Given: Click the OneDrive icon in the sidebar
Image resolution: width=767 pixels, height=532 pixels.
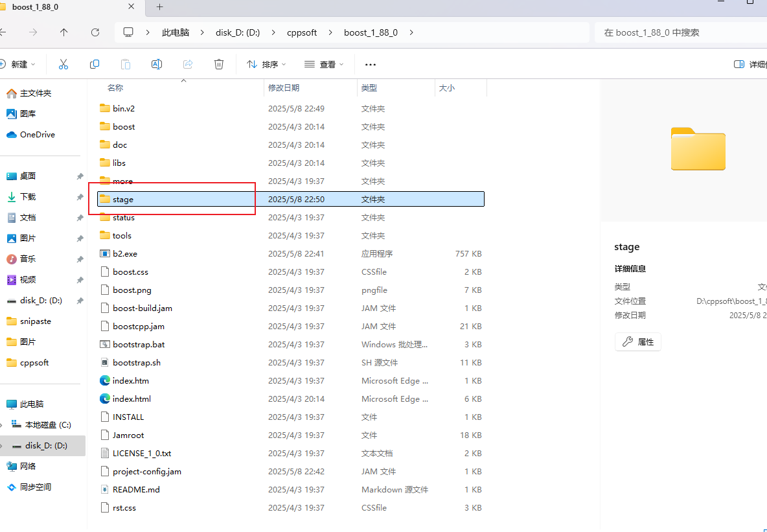Looking at the screenshot, I should coord(30,134).
